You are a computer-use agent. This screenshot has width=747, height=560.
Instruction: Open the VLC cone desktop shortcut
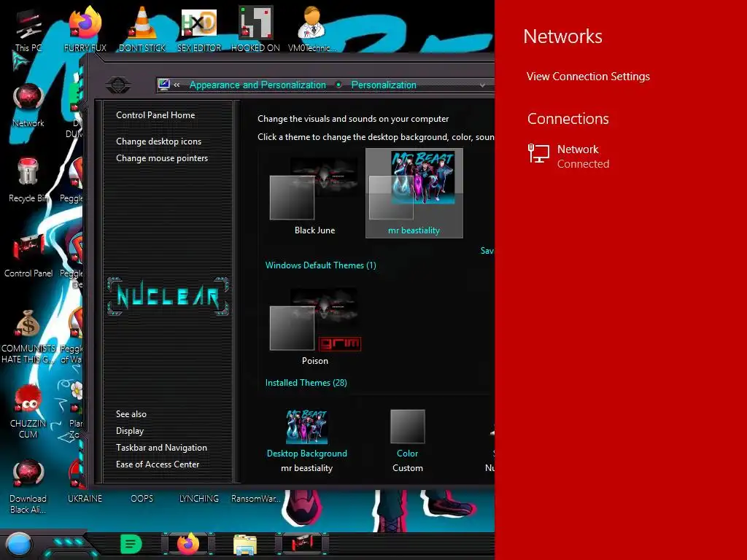tap(142, 29)
